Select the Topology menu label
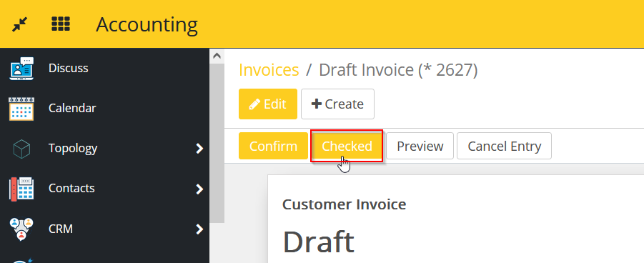644x263 pixels. point(73,149)
